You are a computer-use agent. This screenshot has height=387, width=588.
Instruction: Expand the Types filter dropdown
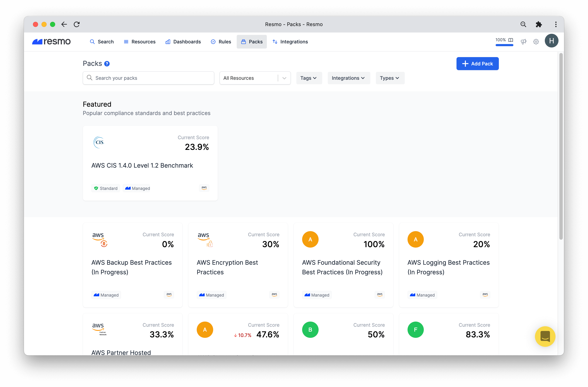(x=390, y=78)
